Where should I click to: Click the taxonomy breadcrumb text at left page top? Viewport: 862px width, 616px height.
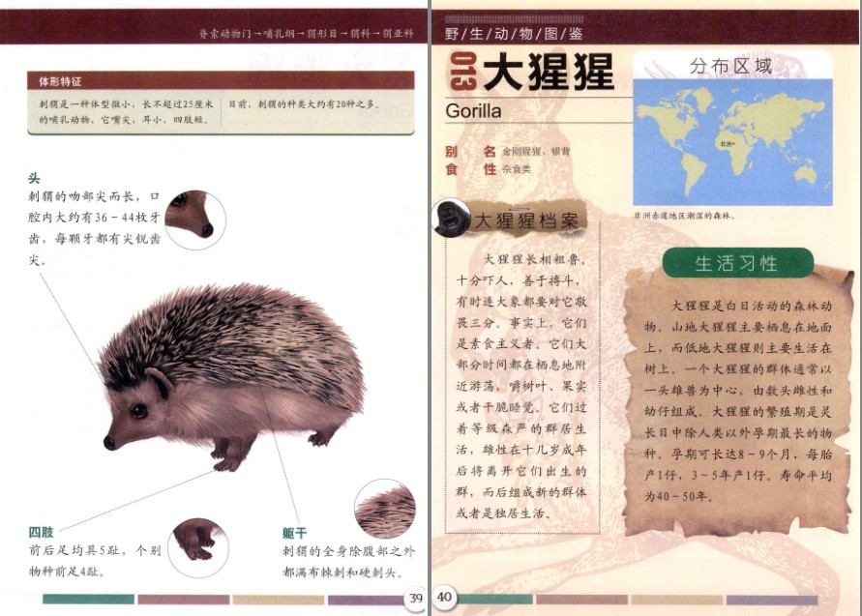point(307,34)
